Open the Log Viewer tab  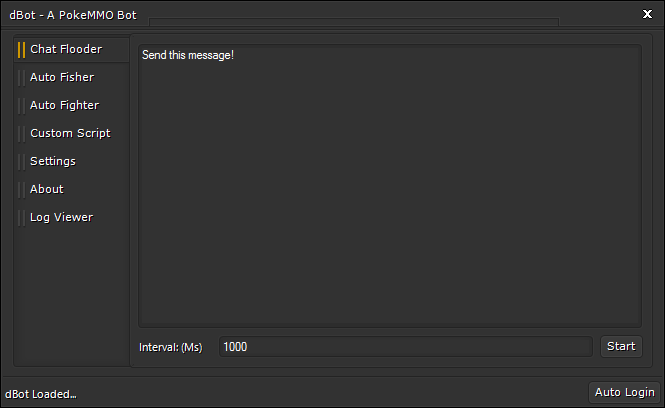[x=61, y=217]
